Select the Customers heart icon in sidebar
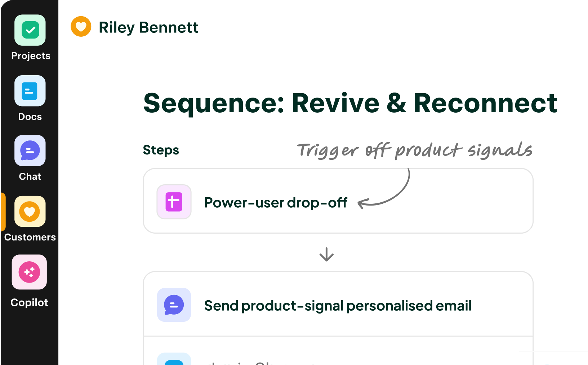The width and height of the screenshot is (588, 365). click(30, 211)
